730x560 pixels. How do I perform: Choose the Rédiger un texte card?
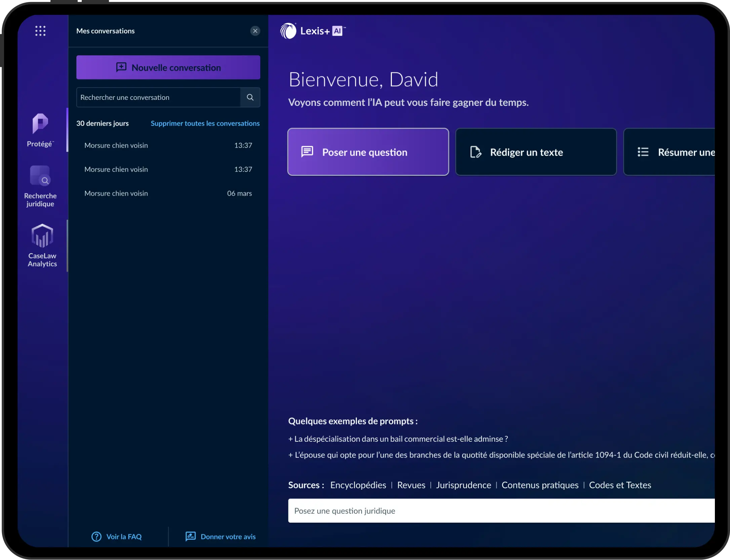click(536, 152)
